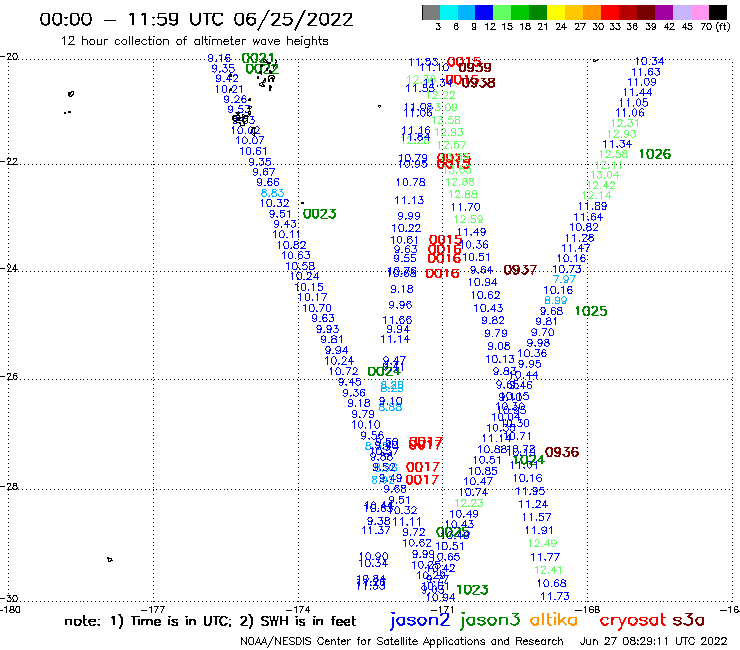The image size is (740, 650).
Task: Click the wave height value 10.70
Action: [x=317, y=308]
